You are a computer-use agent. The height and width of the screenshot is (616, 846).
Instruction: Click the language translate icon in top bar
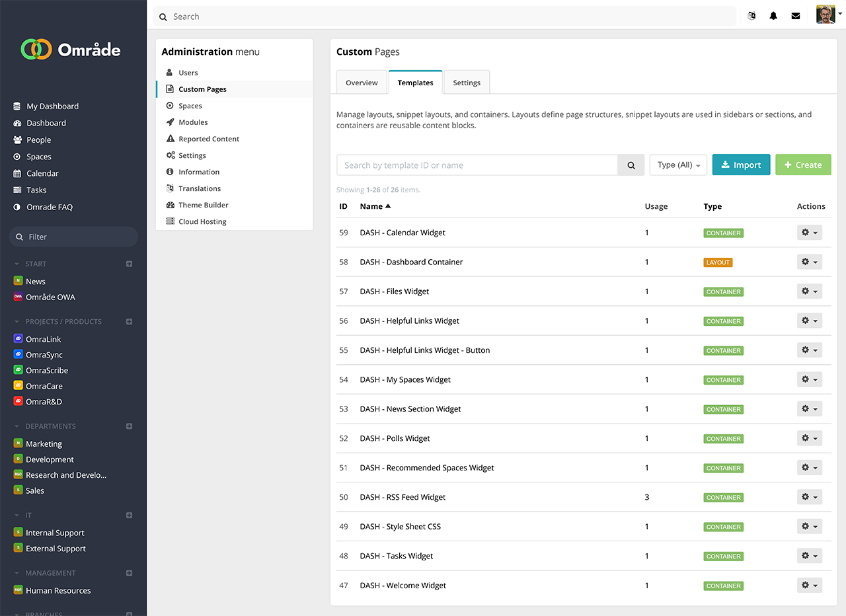751,17
